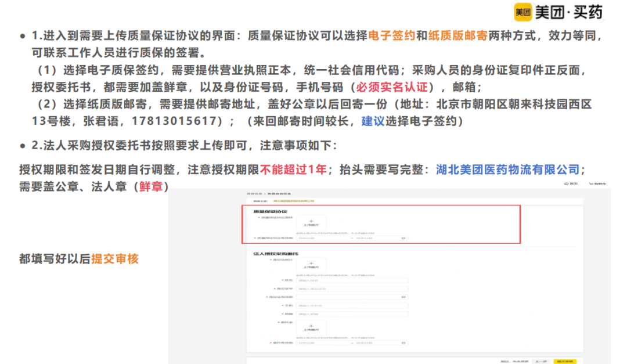The height and width of the screenshot is (364, 627).
Task: Open calendar icon in 身份证有效期 field
Action: coord(403,297)
